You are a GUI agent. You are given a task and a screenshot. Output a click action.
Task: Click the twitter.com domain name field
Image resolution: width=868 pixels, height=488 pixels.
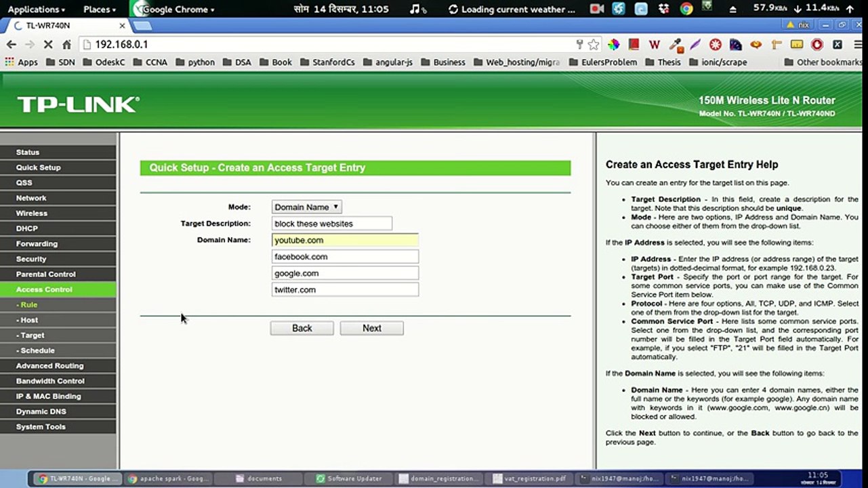click(x=345, y=289)
